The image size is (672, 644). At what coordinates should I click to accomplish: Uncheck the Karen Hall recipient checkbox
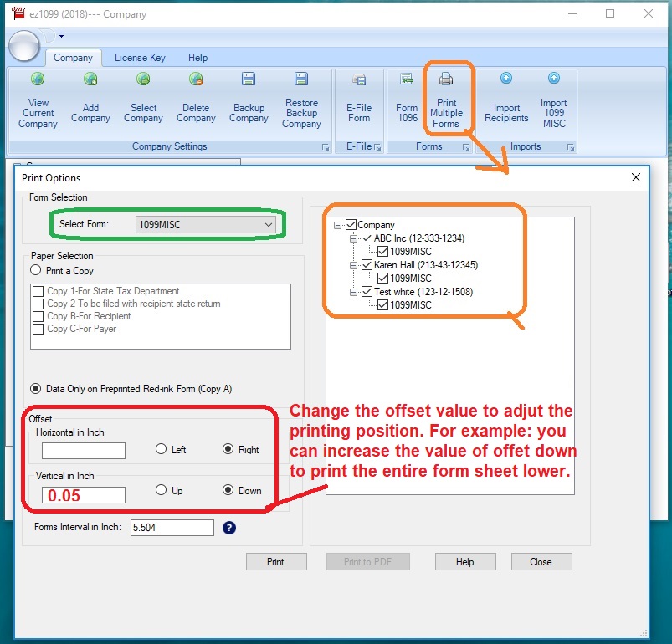368,265
